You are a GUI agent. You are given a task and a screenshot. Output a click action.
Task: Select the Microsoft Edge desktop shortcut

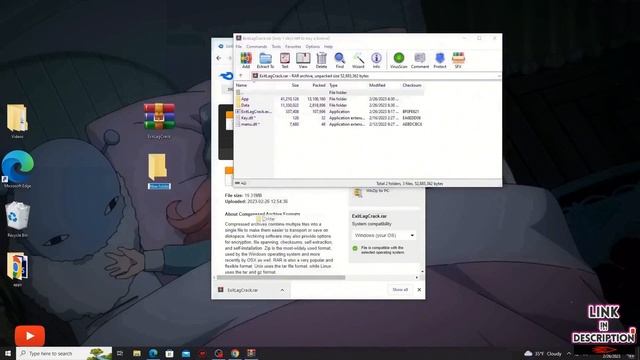pos(18,169)
